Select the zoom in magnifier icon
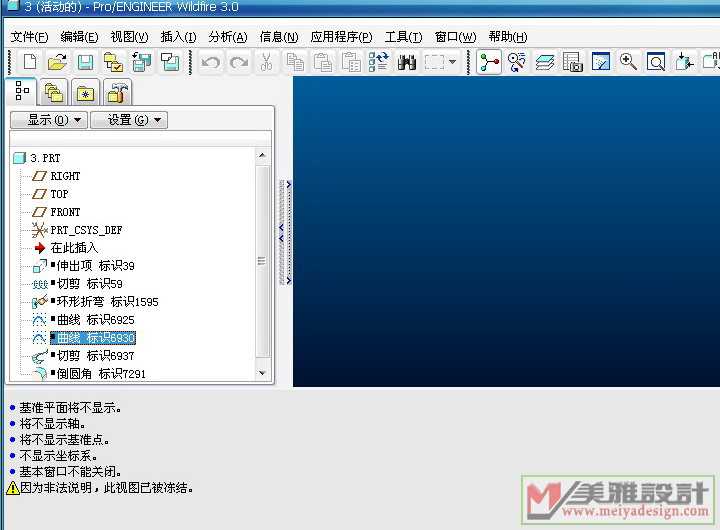The width and height of the screenshot is (720, 530). pos(628,62)
